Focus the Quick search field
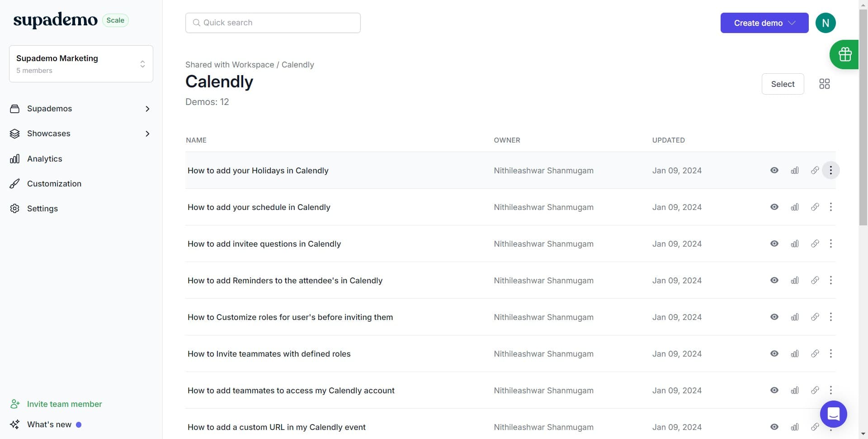 click(x=273, y=23)
